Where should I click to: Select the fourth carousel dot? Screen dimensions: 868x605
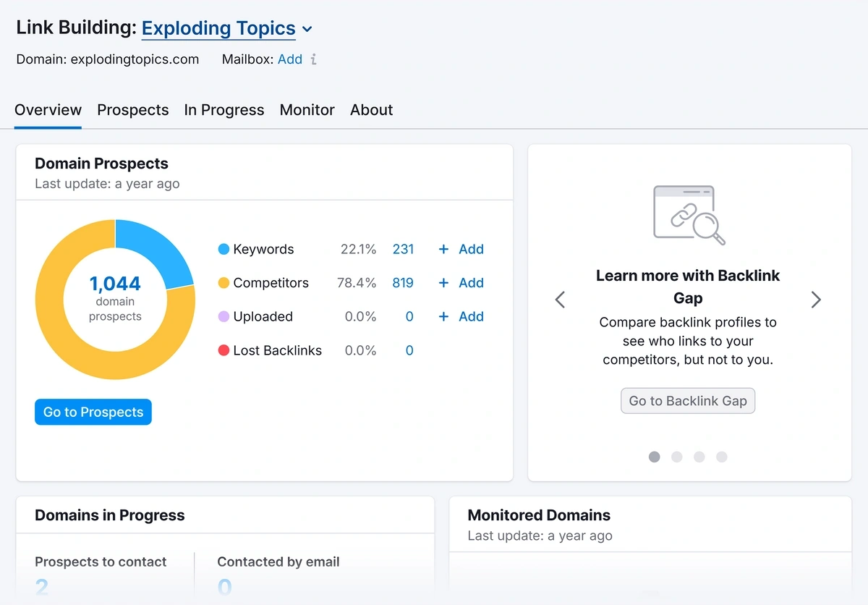click(x=722, y=457)
